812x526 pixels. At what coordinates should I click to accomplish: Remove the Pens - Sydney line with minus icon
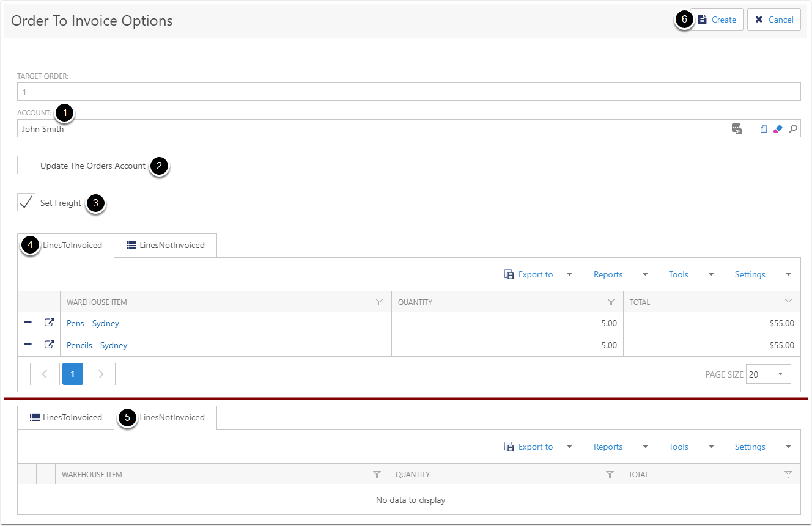28,322
